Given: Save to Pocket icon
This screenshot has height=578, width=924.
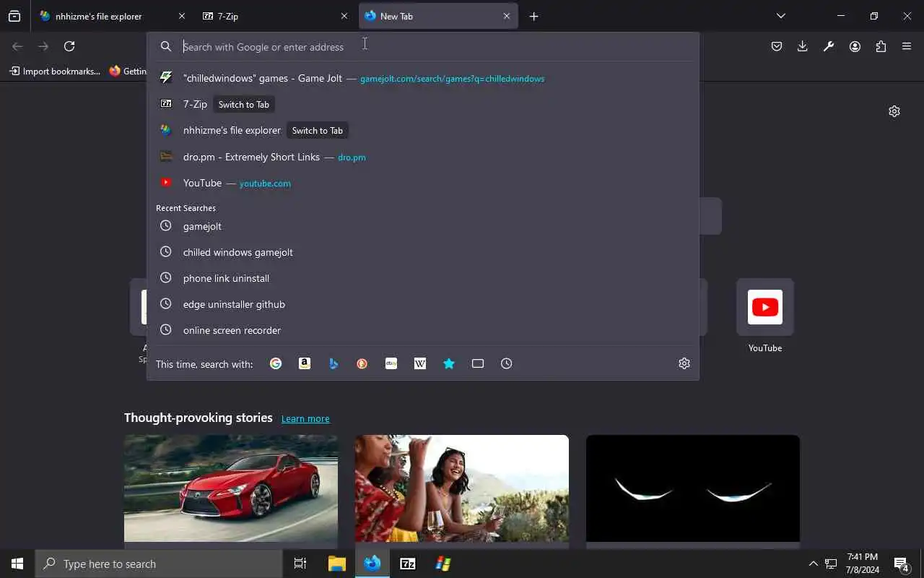Looking at the screenshot, I should coord(777,46).
